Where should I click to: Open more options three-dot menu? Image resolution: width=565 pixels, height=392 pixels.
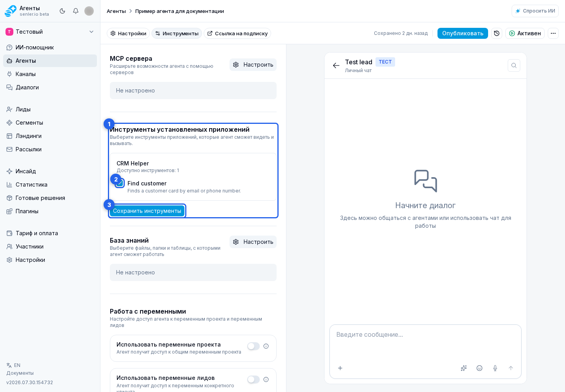coord(553,33)
